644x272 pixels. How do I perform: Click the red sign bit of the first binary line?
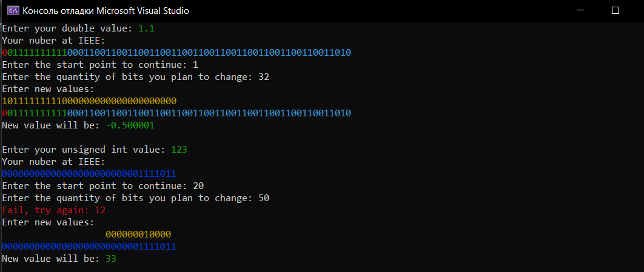4,53
